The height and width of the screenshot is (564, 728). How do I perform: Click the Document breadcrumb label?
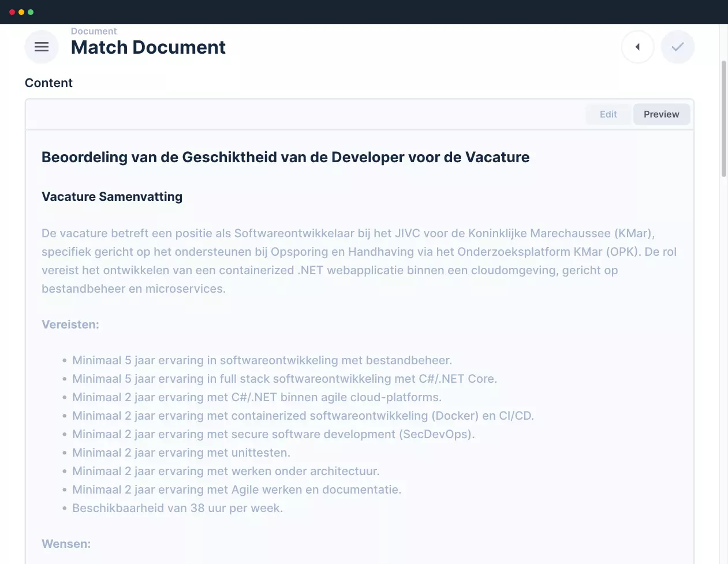[94, 31]
